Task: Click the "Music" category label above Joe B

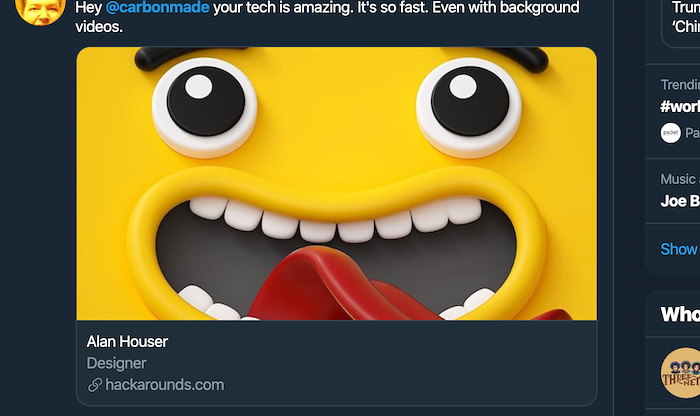Action: pyautogui.click(x=680, y=179)
